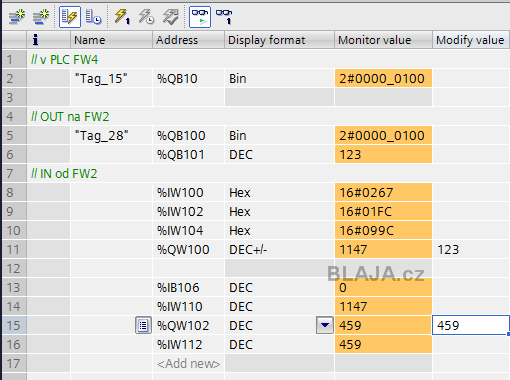Viewport: 510px width, 380px height.
Task: Open the tag selection icon beside %QW102
Action: click(x=143, y=325)
